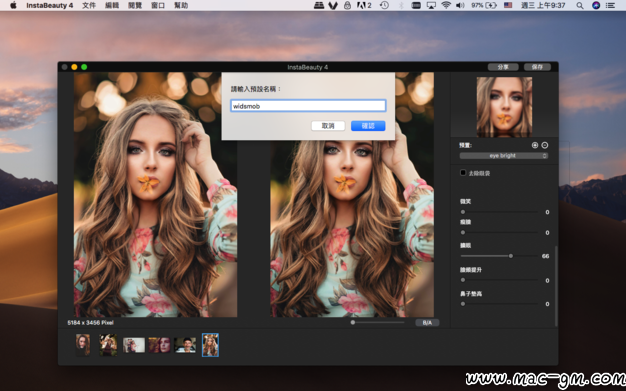The width and height of the screenshot is (626, 391).
Task: Open the 幫助 menu
Action: [181, 5]
